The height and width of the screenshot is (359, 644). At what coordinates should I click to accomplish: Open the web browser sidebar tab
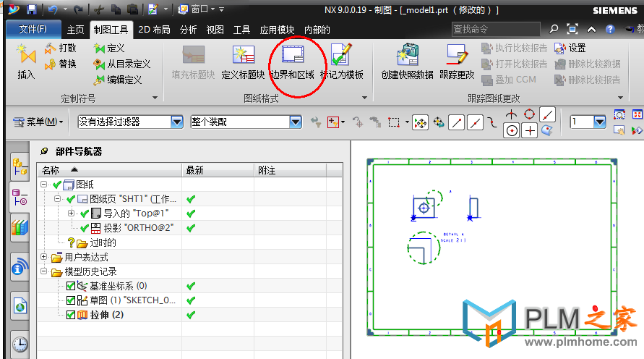[20, 306]
